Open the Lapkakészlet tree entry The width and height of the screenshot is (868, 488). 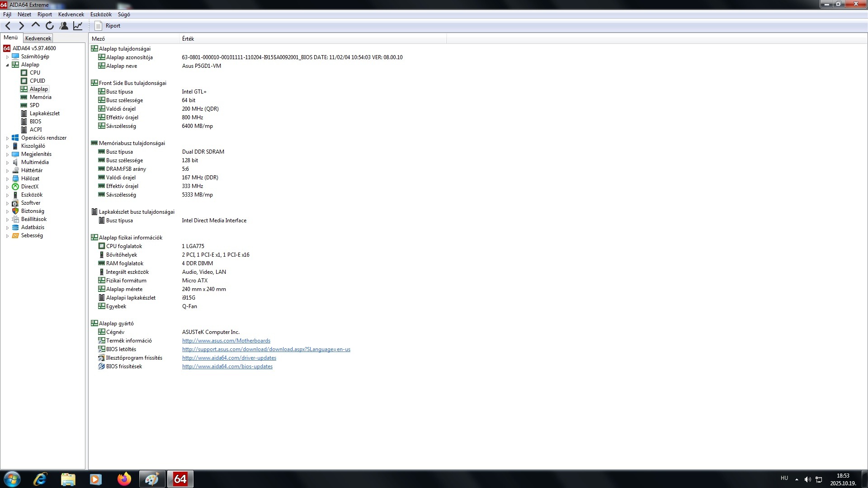pos(44,113)
